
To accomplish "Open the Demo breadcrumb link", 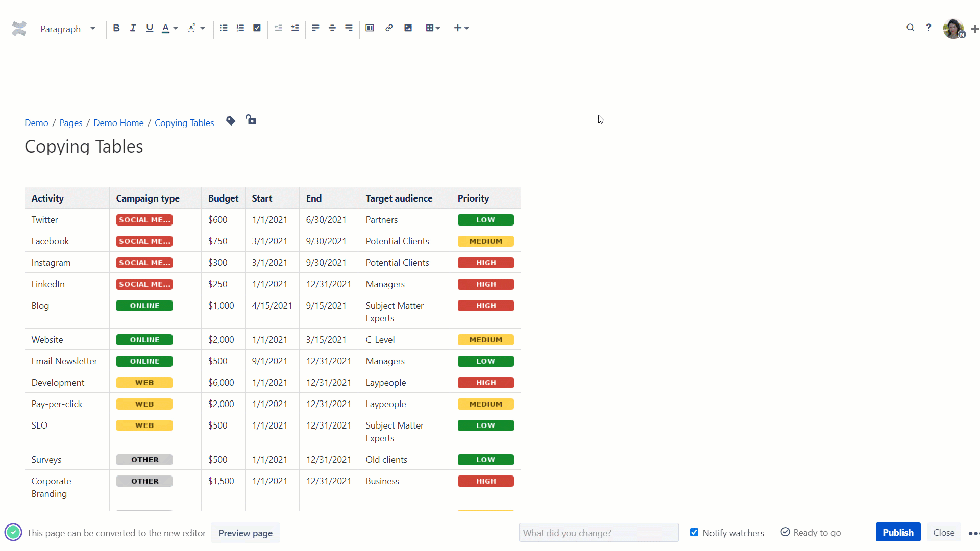I will (x=36, y=123).
